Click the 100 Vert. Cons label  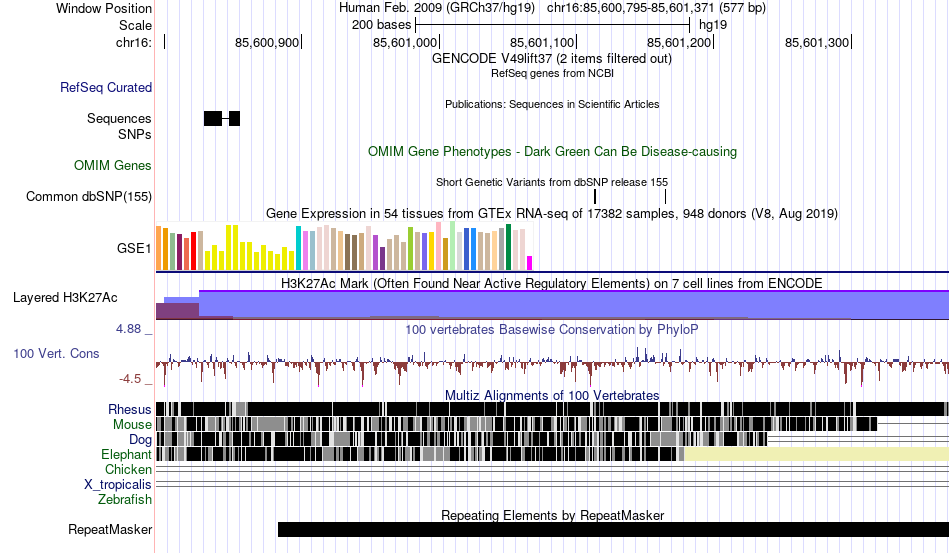point(56,353)
